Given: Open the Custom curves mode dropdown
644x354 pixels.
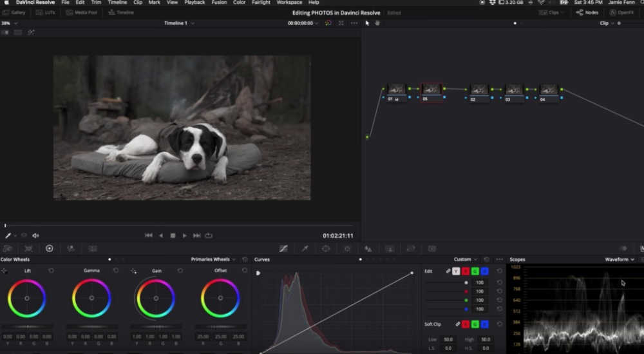Looking at the screenshot, I should click(x=466, y=259).
